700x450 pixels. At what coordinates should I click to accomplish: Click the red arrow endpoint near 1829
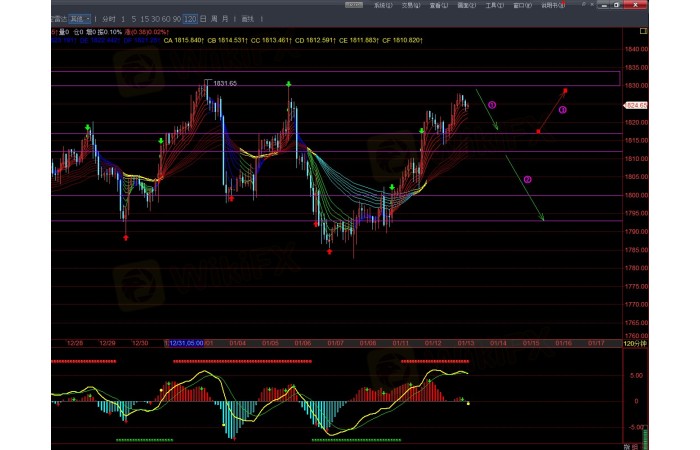click(564, 90)
